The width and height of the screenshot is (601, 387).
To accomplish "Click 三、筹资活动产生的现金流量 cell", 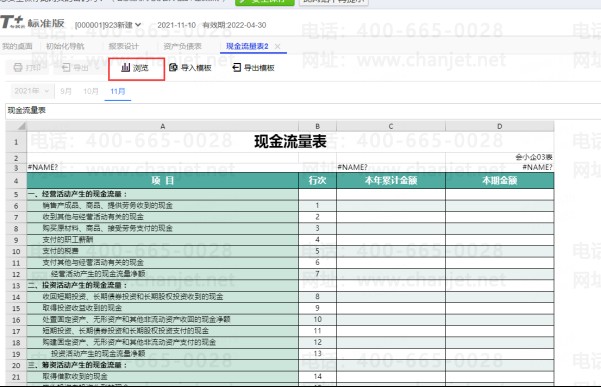I will (163, 365).
